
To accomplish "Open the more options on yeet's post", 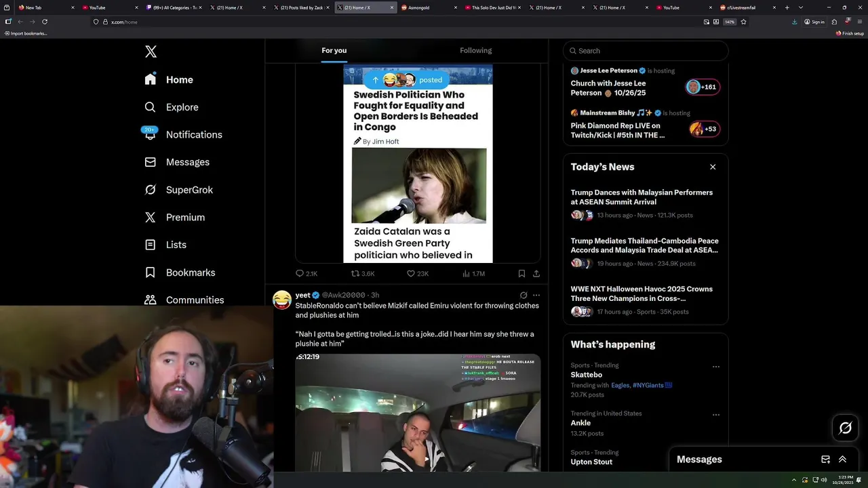I will click(536, 296).
